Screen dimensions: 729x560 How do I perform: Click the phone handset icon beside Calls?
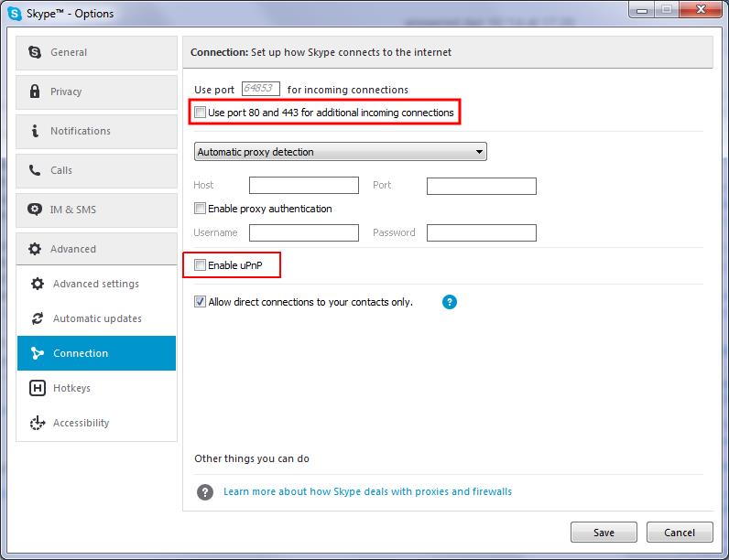coord(35,170)
